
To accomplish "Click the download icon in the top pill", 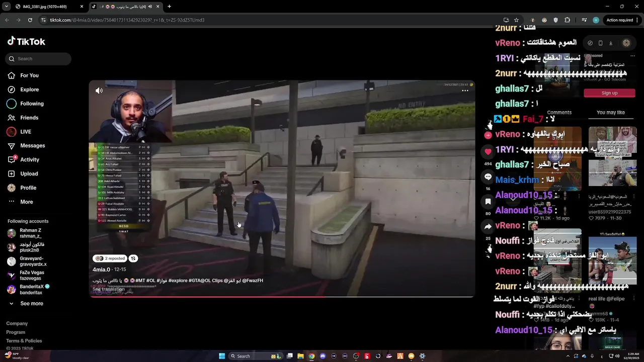I will click(x=610, y=43).
